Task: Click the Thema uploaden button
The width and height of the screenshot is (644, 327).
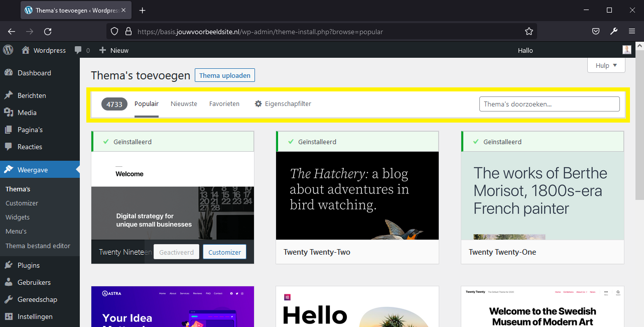Action: click(x=224, y=75)
